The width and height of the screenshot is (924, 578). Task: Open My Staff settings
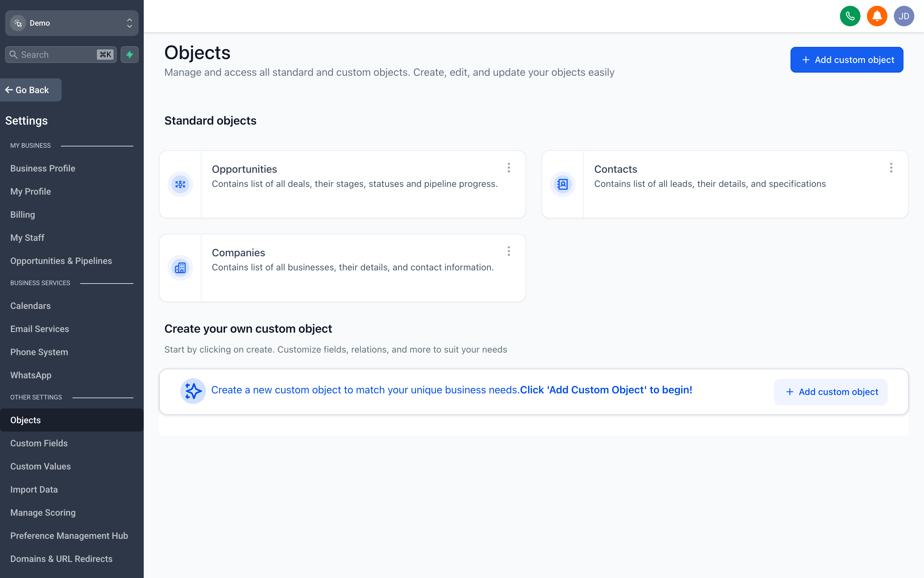click(27, 238)
